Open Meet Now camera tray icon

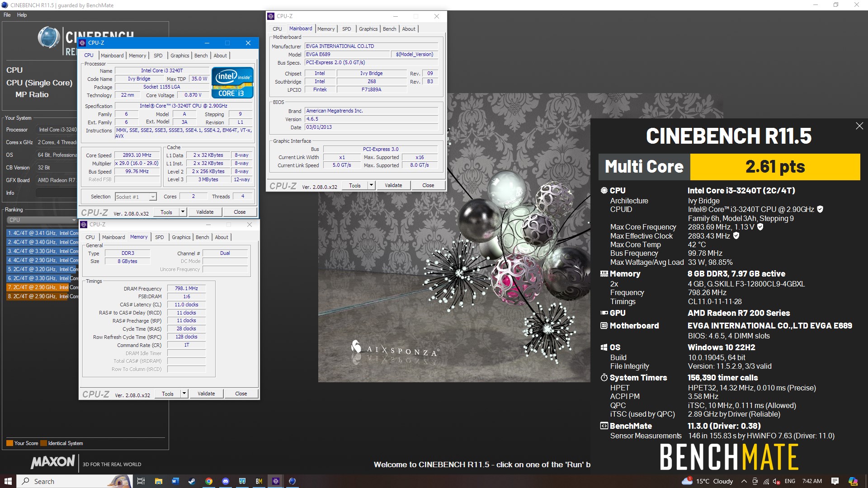(755, 481)
